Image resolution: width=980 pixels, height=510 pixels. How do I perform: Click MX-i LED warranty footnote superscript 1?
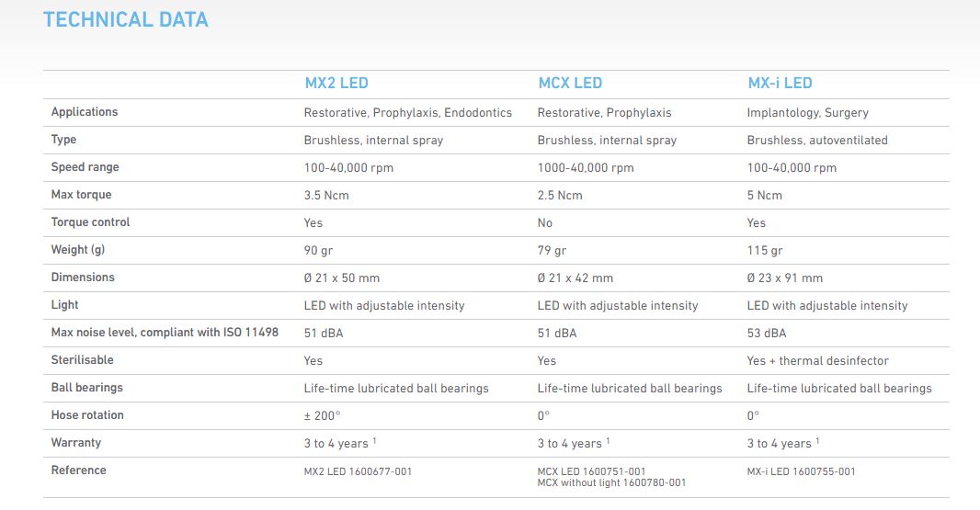point(817,441)
